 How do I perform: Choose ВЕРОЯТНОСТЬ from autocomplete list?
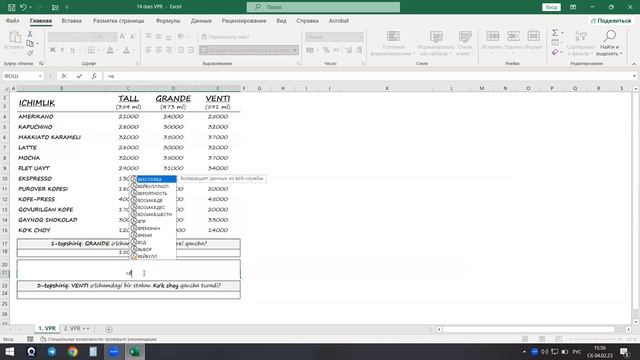(x=153, y=193)
